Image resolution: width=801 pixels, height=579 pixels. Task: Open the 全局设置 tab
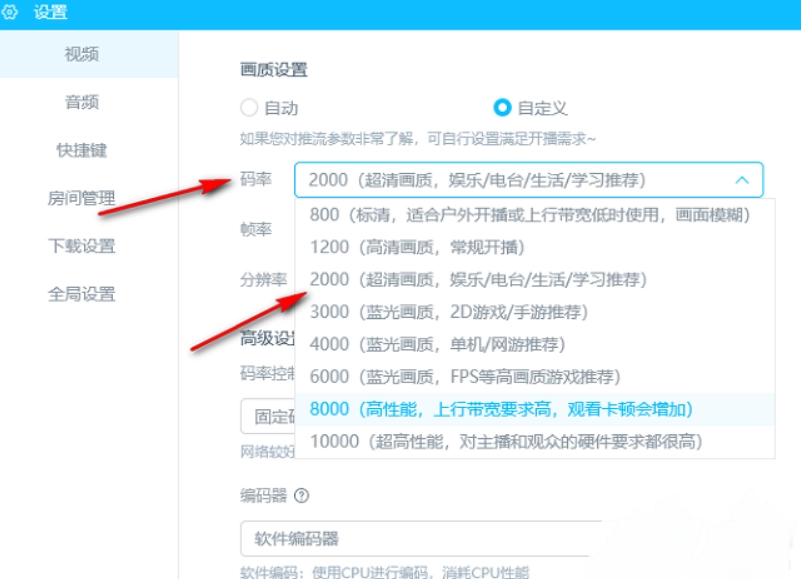pyautogui.click(x=82, y=294)
